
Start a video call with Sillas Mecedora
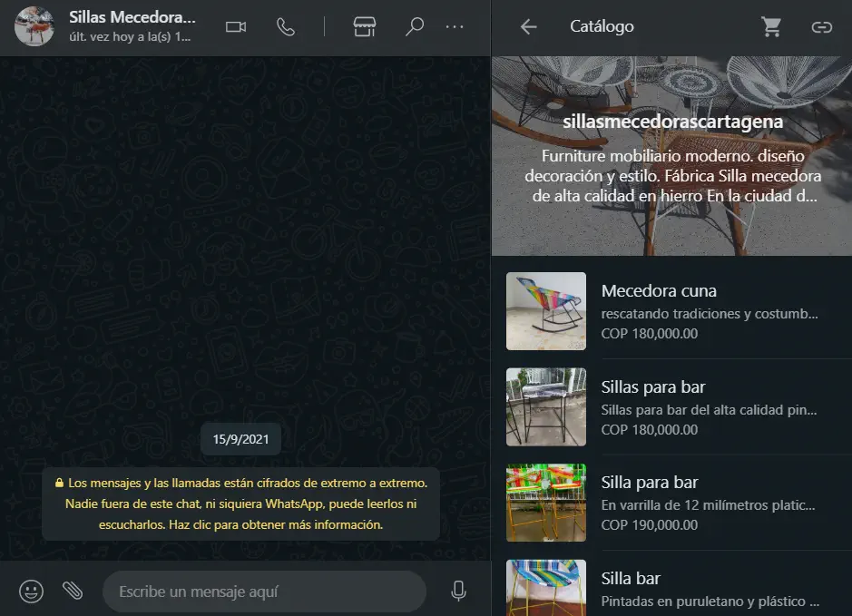[236, 26]
